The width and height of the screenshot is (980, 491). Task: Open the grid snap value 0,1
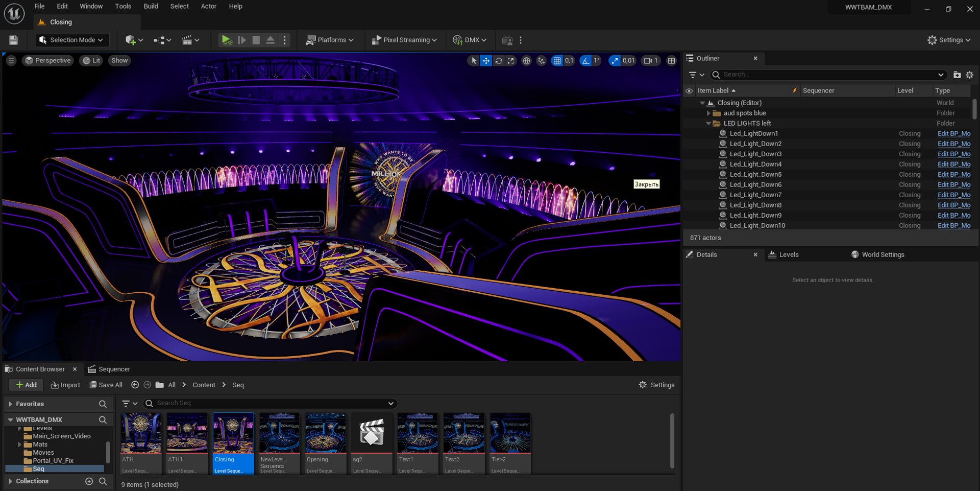(x=569, y=61)
